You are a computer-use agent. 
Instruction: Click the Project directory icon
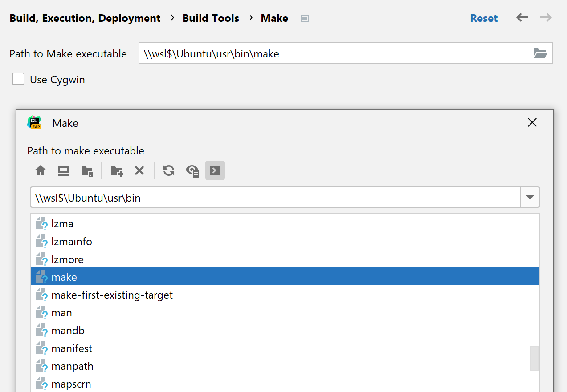click(x=87, y=170)
